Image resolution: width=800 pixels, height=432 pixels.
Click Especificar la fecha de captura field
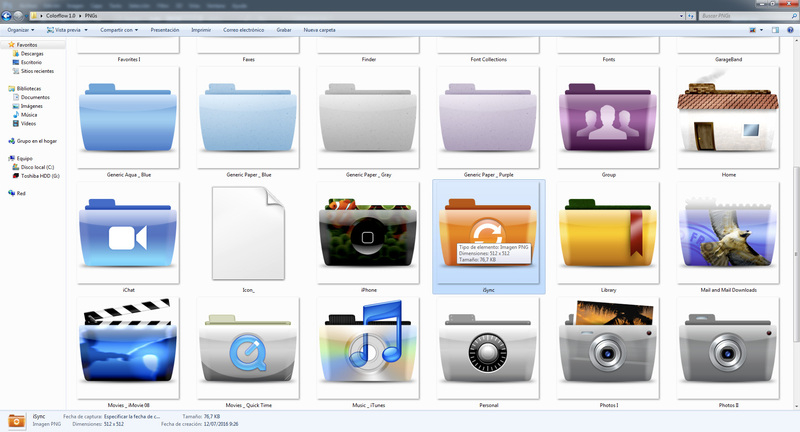tap(132, 417)
